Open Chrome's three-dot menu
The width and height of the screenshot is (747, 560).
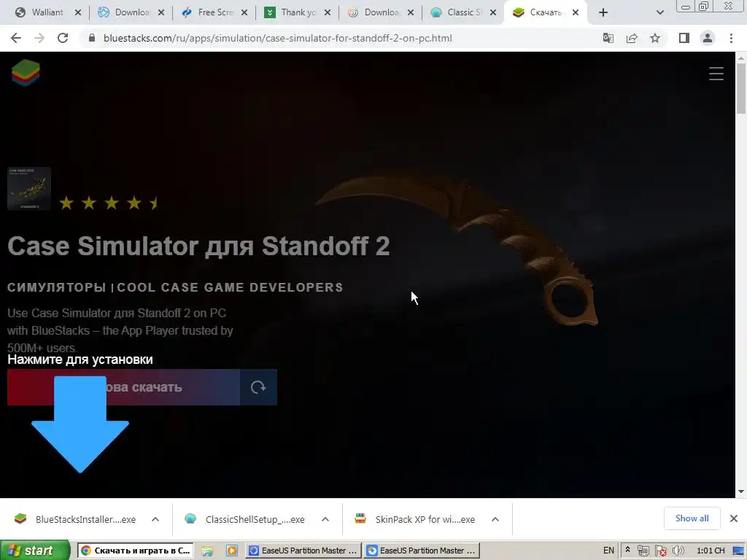click(x=731, y=38)
